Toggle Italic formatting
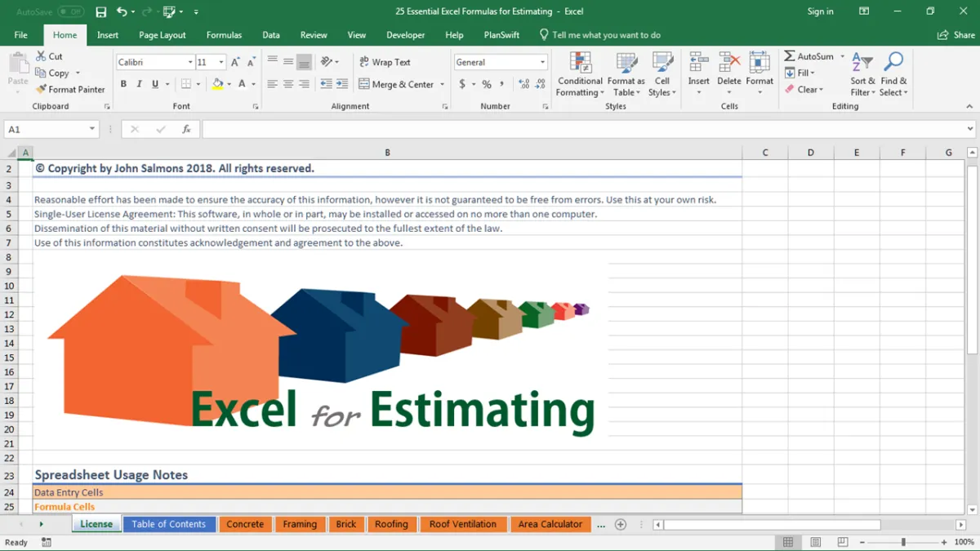 pos(139,84)
